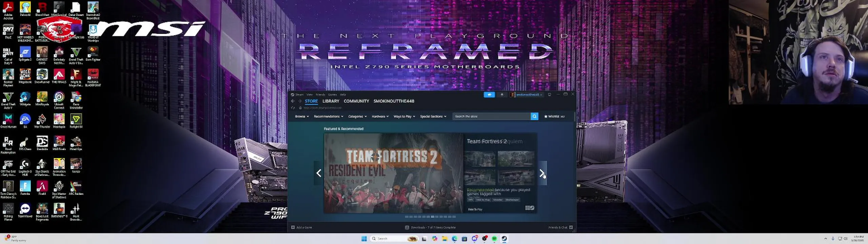Open the Help menu in Steam
The image size is (868, 244).
click(x=343, y=95)
